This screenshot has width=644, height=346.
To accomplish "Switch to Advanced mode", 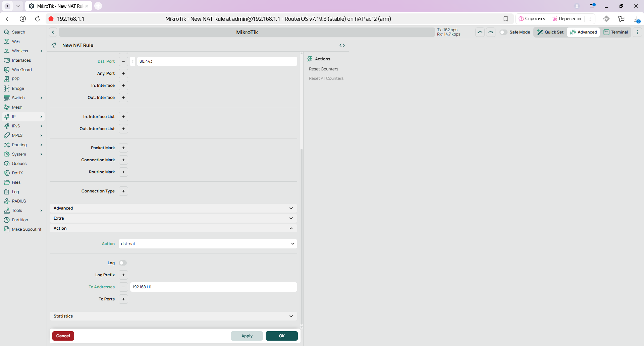I will (x=583, y=32).
